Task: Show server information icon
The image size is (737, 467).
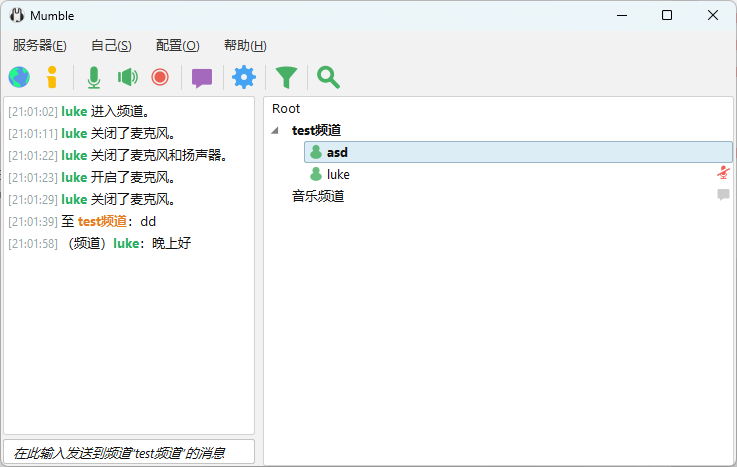Action: [x=52, y=77]
